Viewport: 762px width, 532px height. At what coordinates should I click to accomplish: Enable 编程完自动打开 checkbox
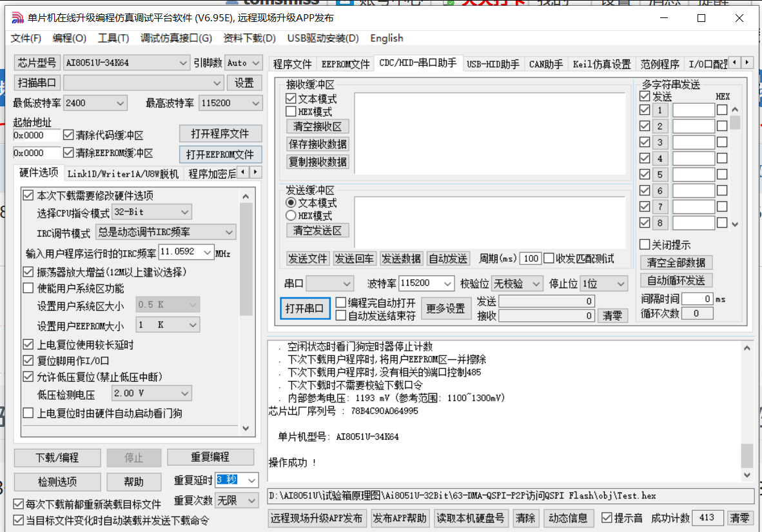coord(341,302)
